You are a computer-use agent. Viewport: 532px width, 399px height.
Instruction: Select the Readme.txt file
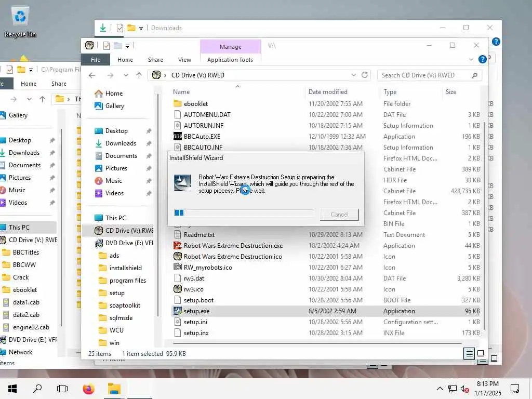(199, 235)
